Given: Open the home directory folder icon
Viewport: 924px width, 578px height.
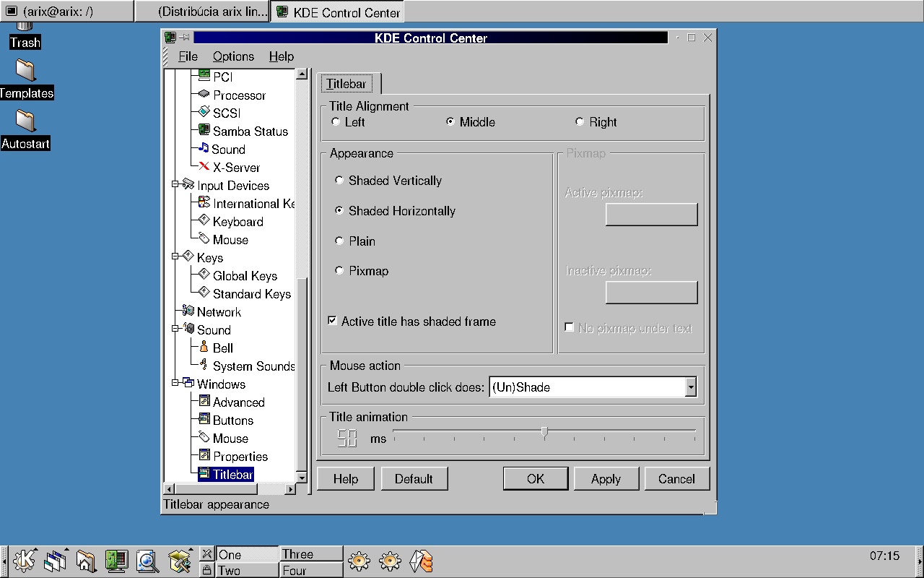Looking at the screenshot, I should tap(86, 561).
